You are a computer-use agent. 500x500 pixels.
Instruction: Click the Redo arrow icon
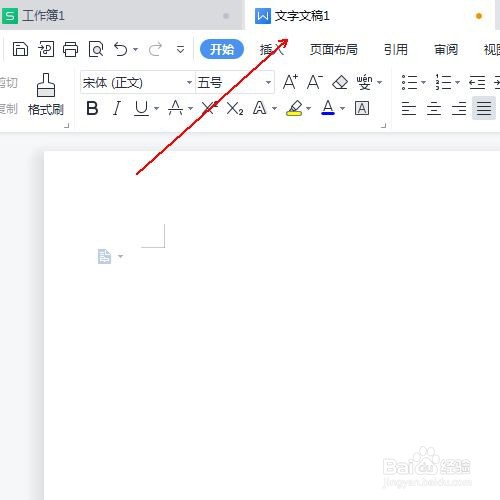coord(155,49)
